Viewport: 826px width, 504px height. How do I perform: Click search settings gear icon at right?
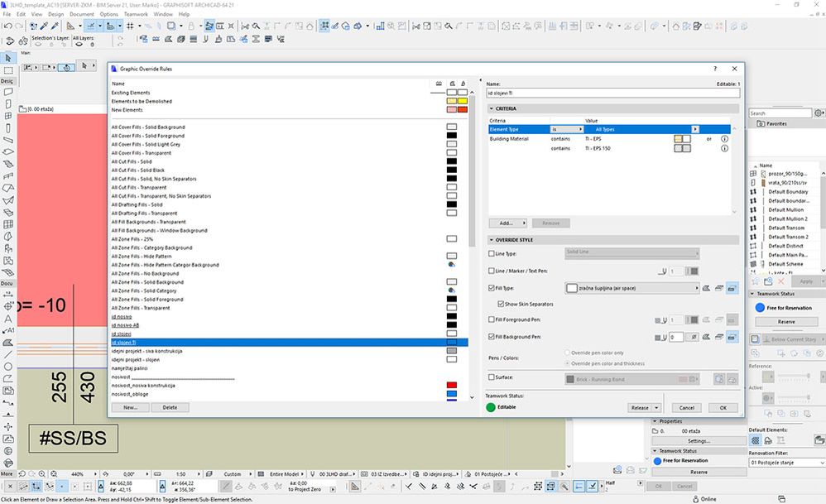click(x=818, y=113)
